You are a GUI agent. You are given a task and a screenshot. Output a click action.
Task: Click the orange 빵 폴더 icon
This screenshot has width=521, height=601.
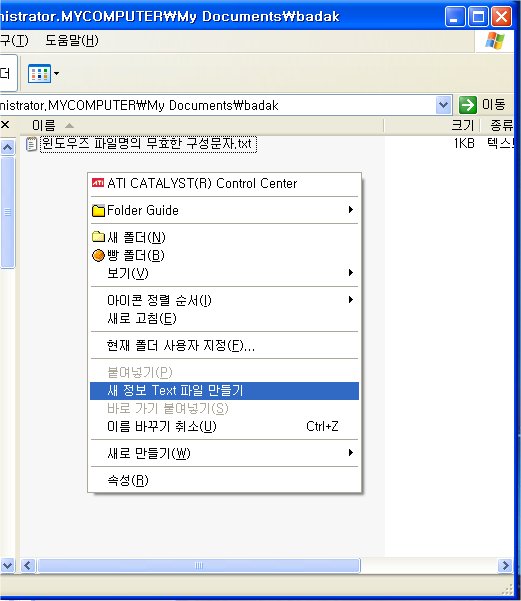pos(98,256)
